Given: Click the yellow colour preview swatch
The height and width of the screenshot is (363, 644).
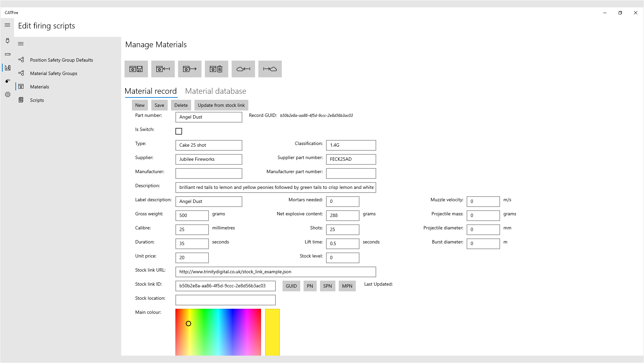Looking at the screenshot, I should point(272,332).
